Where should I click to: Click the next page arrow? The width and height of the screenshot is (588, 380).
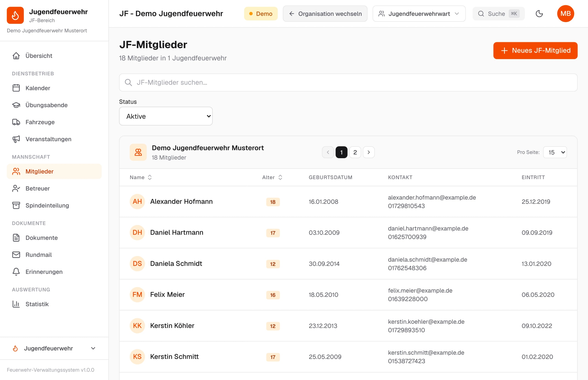click(x=369, y=152)
